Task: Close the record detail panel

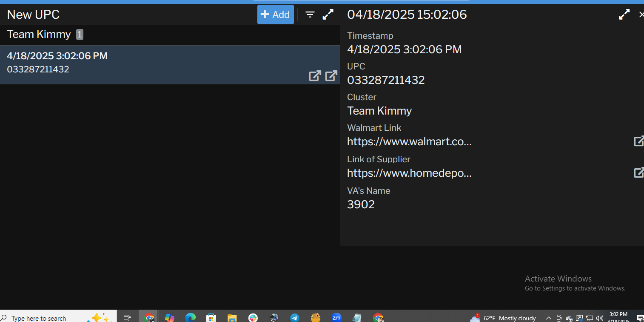Action: [641, 14]
